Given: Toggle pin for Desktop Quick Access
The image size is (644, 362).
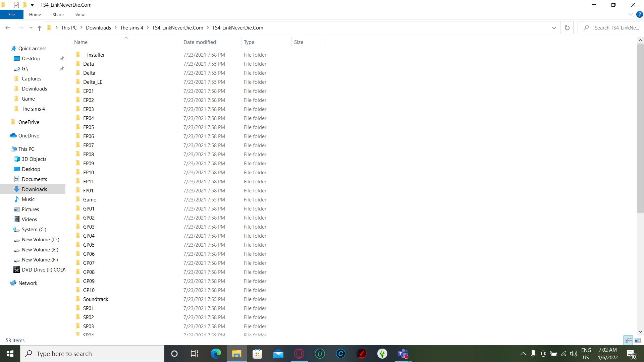Looking at the screenshot, I should pyautogui.click(x=62, y=58).
